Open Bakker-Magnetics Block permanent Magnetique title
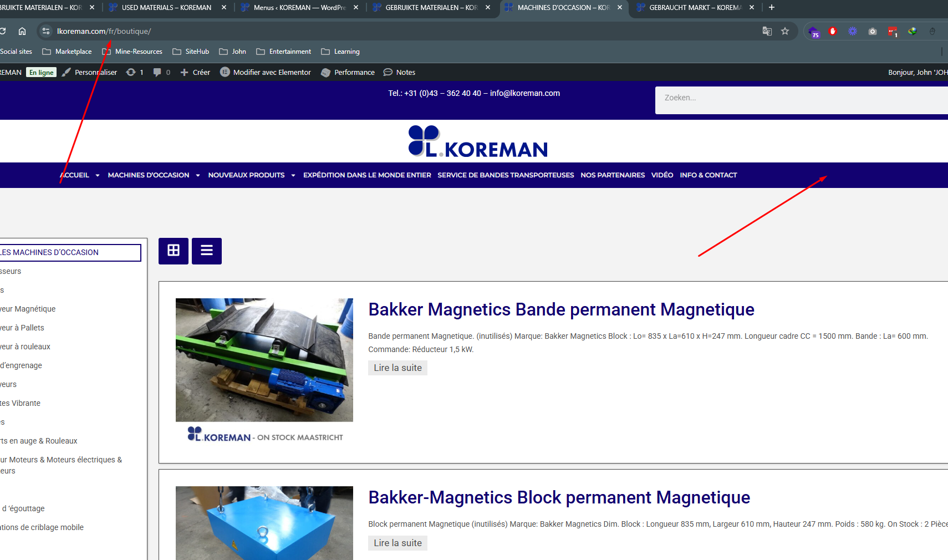 pos(559,497)
